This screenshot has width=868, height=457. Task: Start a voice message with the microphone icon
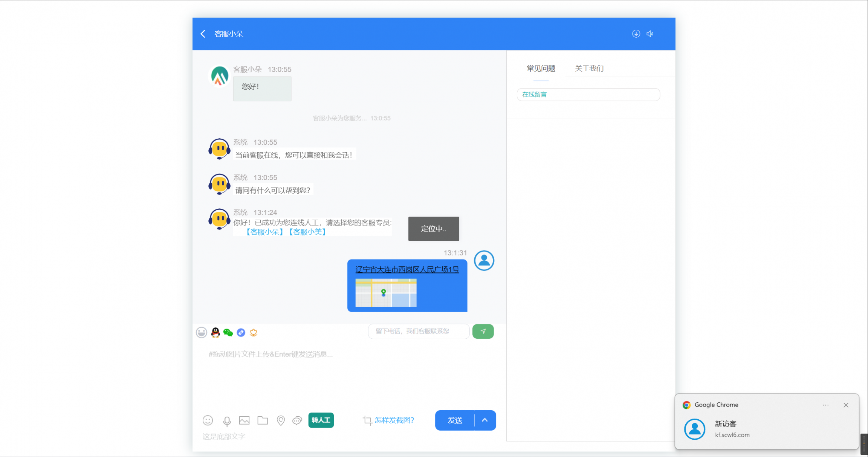coord(226,420)
